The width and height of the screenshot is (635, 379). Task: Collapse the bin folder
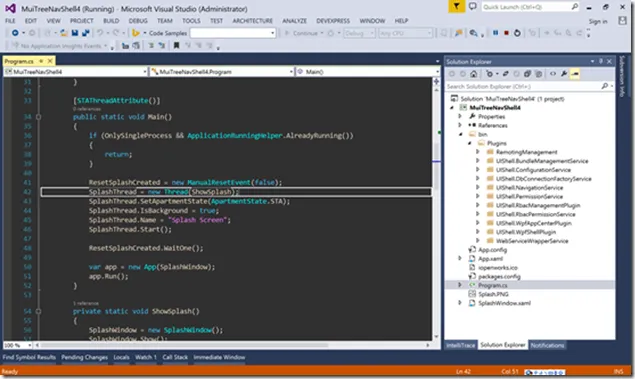coord(460,134)
